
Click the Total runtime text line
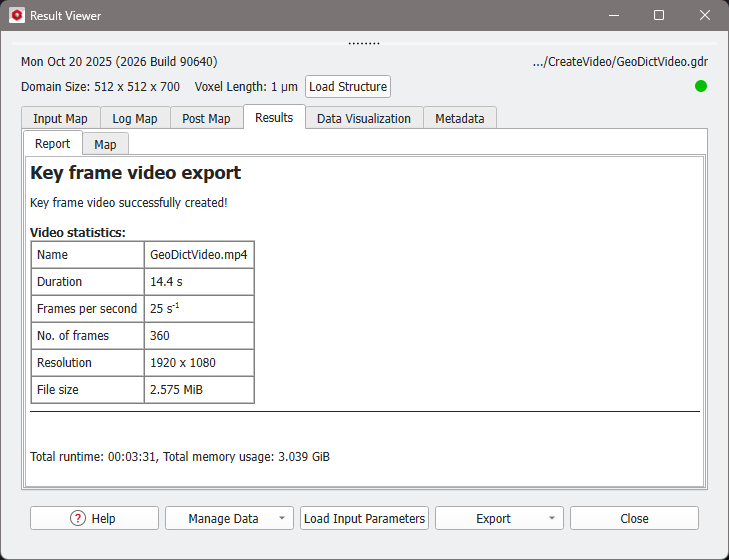point(180,457)
